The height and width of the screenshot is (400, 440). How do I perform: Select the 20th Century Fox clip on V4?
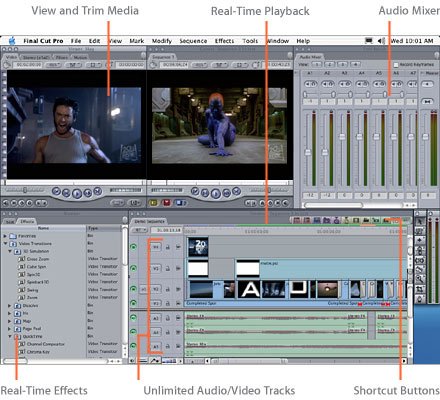pos(198,247)
